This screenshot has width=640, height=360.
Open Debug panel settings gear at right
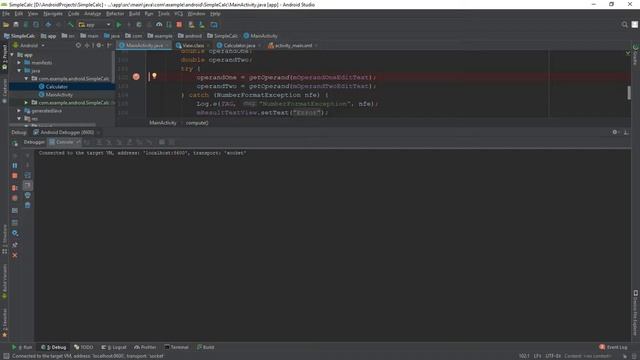615,132
